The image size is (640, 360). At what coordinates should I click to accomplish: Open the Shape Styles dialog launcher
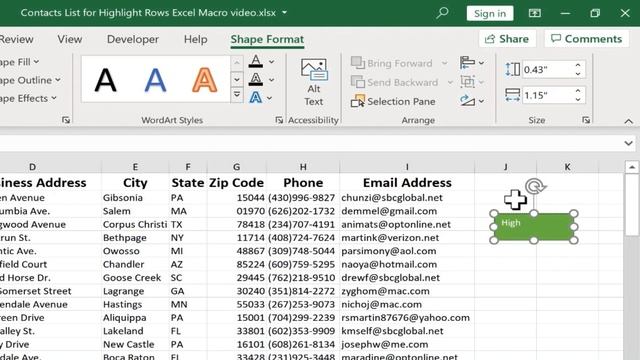click(x=66, y=120)
